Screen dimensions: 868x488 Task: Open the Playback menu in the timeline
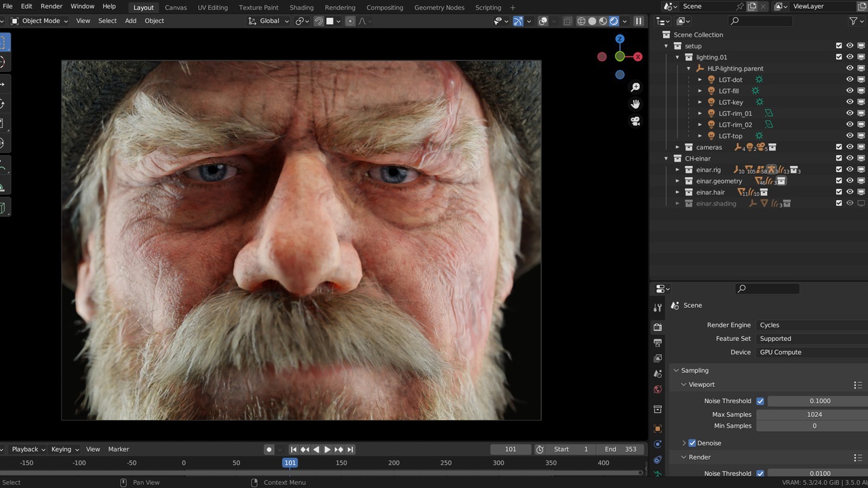[x=26, y=449]
